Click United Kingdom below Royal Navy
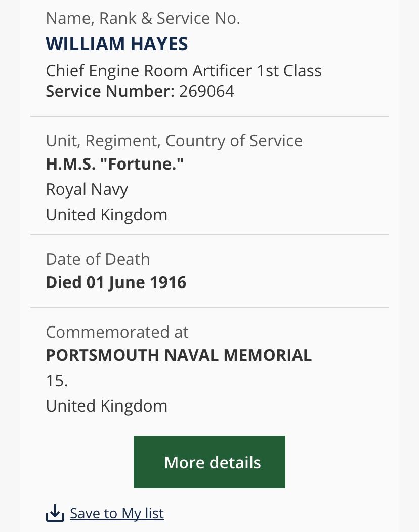Image resolution: width=419 pixels, height=532 pixels. [106, 215]
